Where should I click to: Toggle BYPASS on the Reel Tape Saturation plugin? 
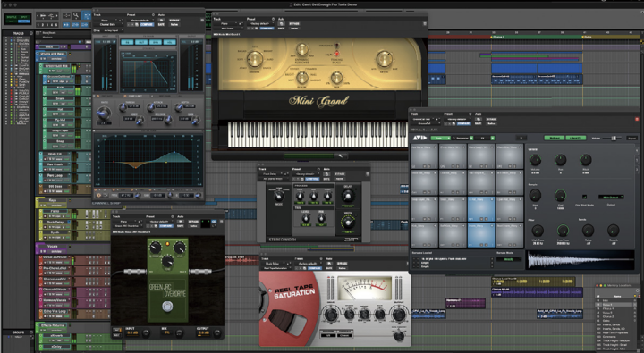pos(342,264)
